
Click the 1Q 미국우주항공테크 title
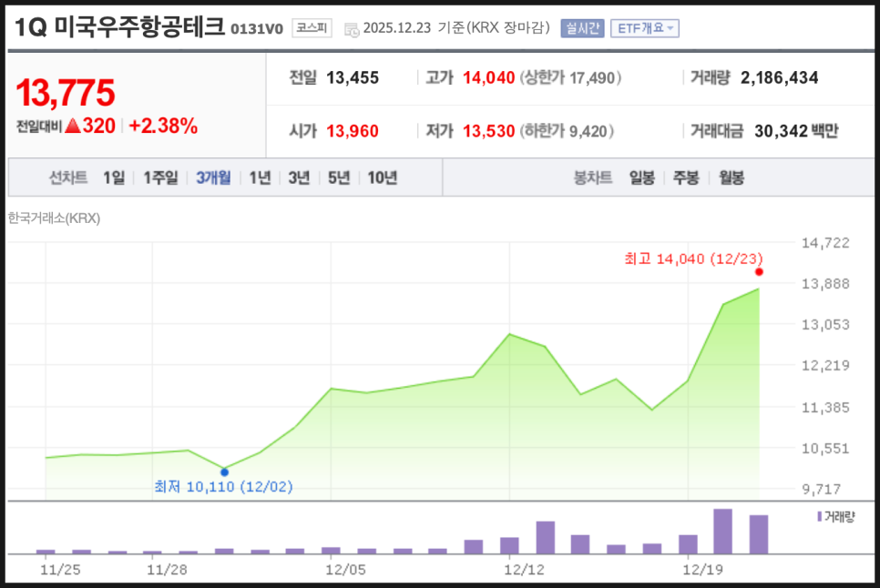pos(119,27)
